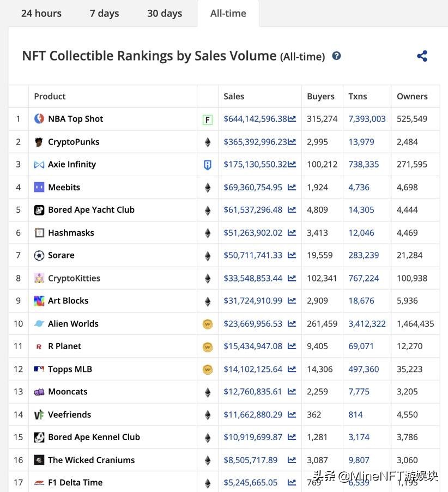448x492 pixels.
Task: Click the share icon beside rankings title
Action: click(x=422, y=56)
